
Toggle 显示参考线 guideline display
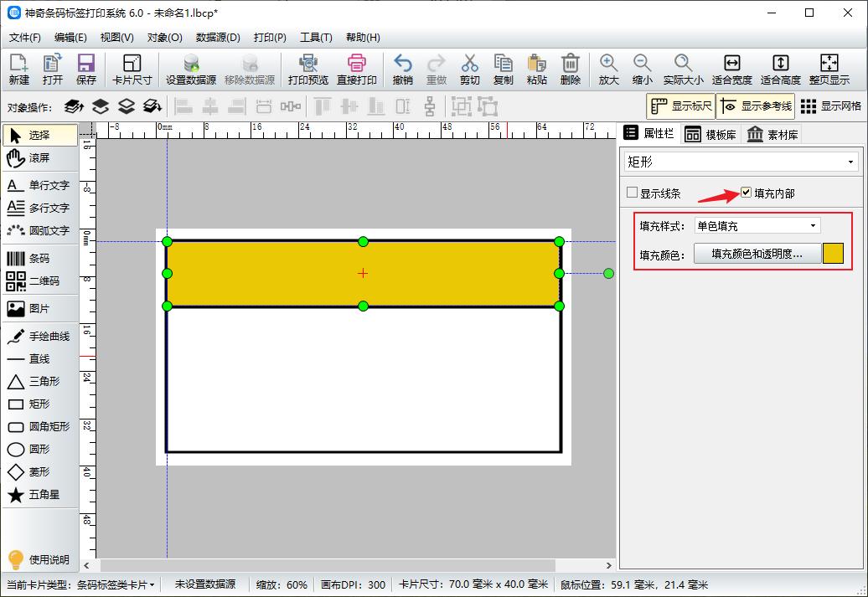pyautogui.click(x=756, y=106)
